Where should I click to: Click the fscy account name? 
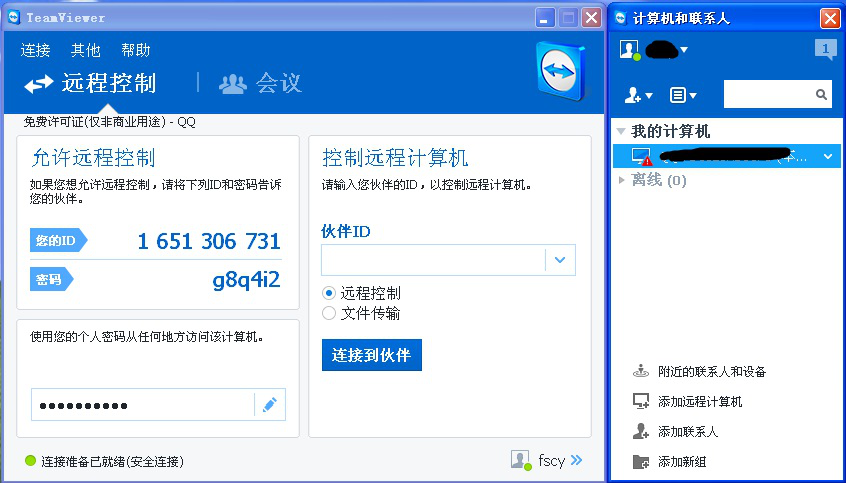click(x=551, y=460)
